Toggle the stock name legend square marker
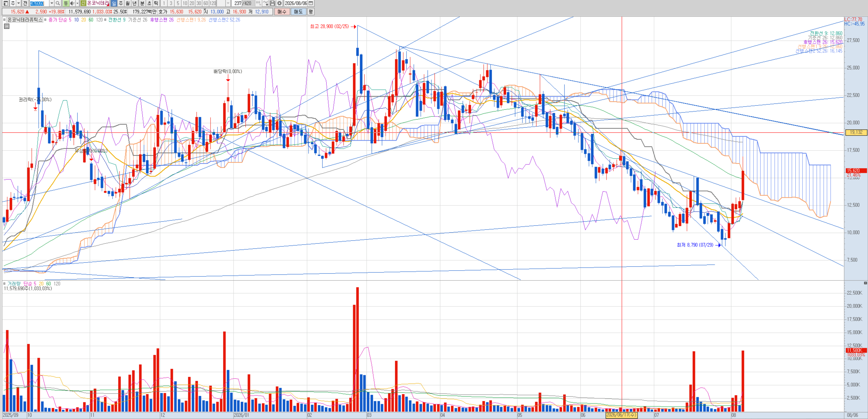 click(4, 20)
